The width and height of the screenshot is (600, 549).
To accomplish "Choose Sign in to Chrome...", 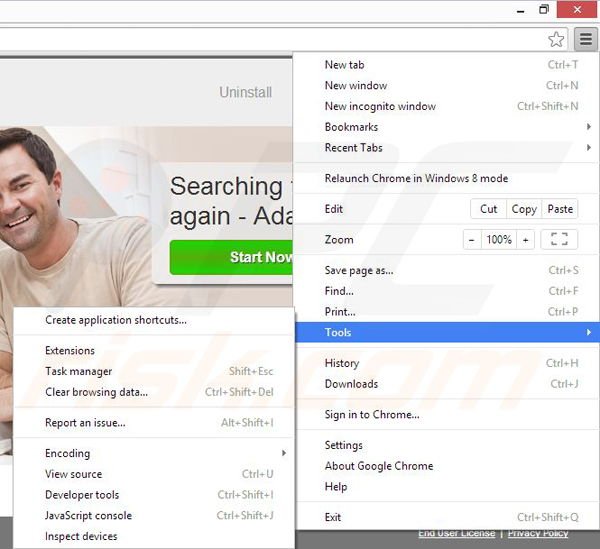I will click(446, 414).
